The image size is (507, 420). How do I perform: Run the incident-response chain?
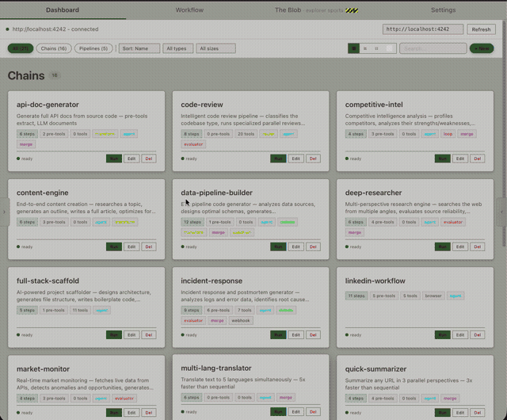click(x=278, y=335)
